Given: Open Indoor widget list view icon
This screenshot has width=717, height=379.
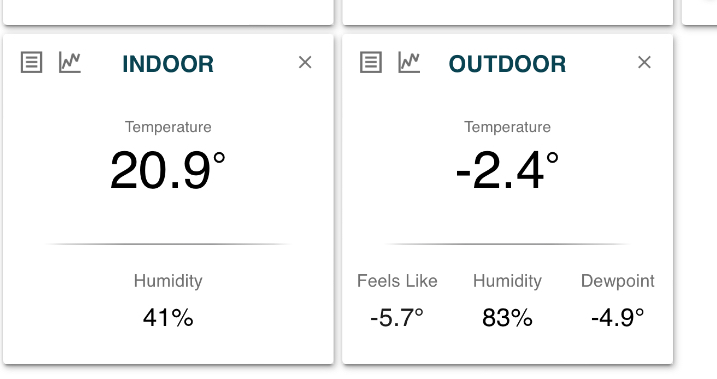Looking at the screenshot, I should [32, 62].
